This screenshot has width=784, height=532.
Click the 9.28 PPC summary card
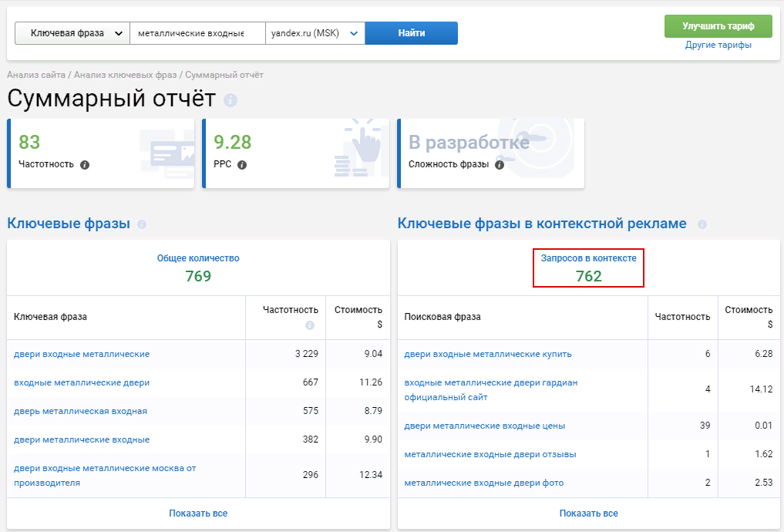click(295, 153)
